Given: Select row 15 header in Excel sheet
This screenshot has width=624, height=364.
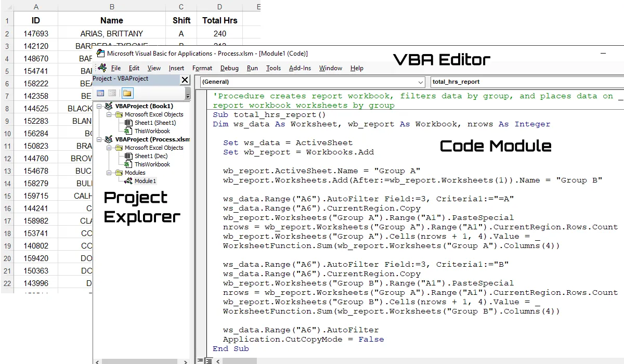Looking at the screenshot, I should point(7,196).
